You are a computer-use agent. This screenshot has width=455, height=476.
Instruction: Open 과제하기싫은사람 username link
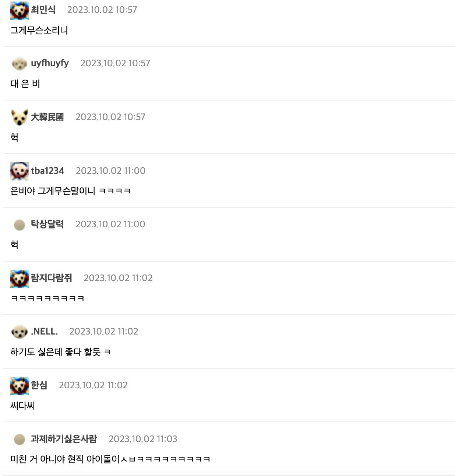pos(64,439)
